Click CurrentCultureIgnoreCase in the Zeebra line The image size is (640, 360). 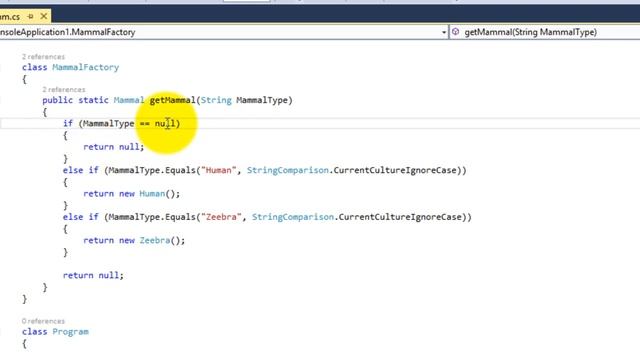[400, 217]
